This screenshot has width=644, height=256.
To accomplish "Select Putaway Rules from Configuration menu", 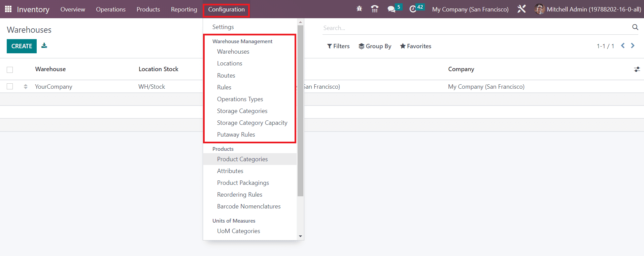I will coord(236,135).
